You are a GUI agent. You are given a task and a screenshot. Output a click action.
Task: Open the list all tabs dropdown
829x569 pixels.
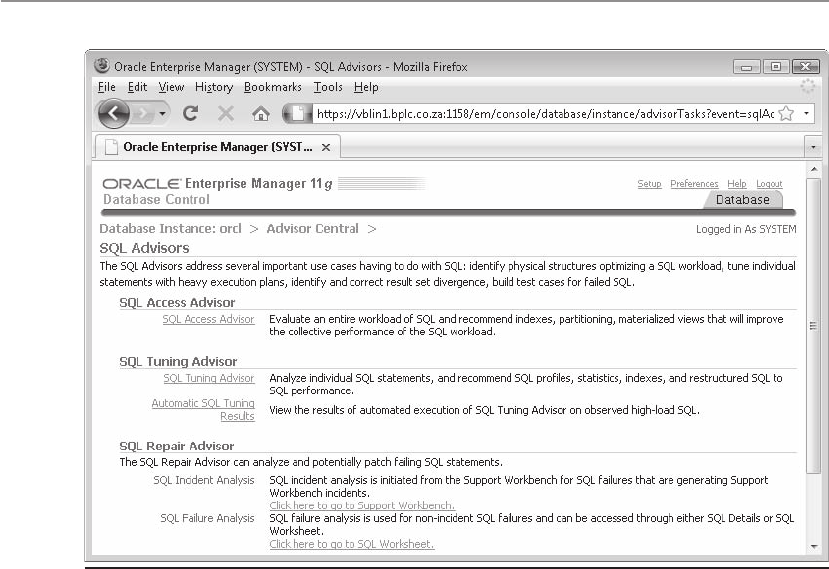[x=813, y=147]
